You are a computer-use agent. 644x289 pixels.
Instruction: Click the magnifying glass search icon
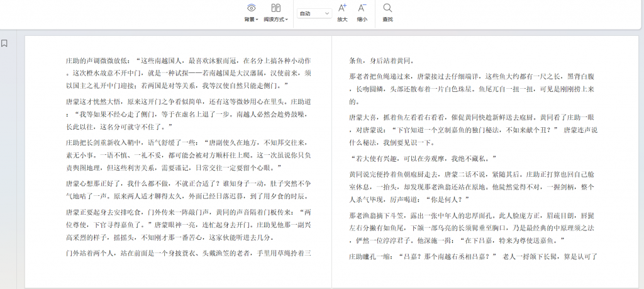pyautogui.click(x=387, y=8)
